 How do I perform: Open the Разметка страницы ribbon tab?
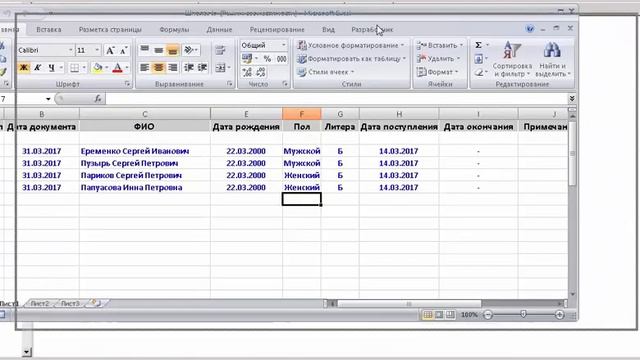(x=110, y=29)
